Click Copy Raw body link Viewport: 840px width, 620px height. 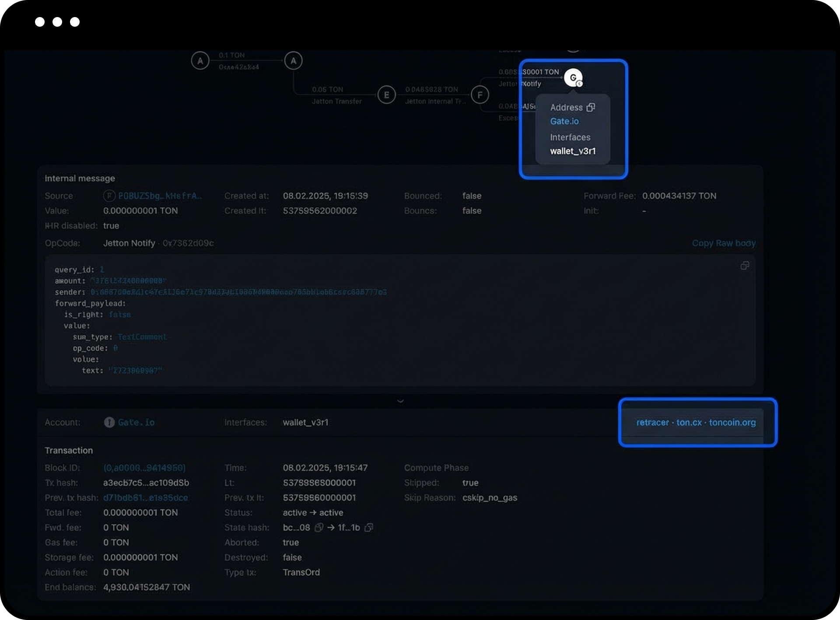pyautogui.click(x=723, y=243)
